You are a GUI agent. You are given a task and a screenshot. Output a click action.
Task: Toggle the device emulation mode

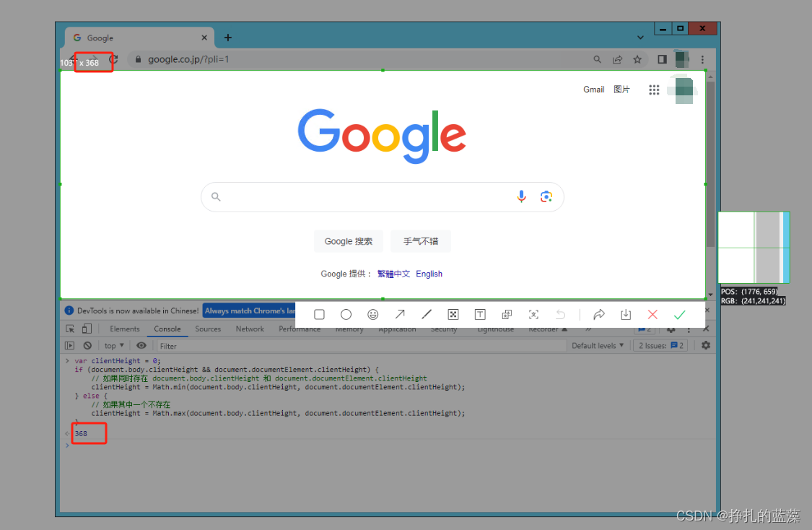[x=86, y=329]
